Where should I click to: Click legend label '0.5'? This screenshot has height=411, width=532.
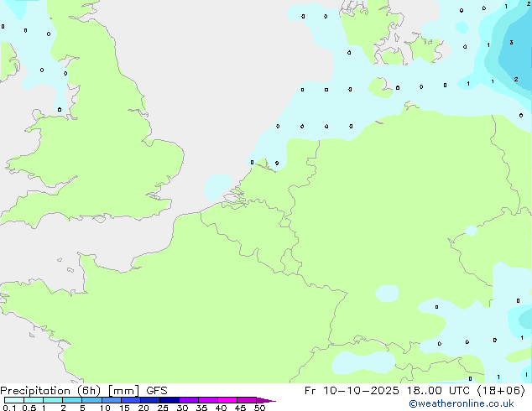(29, 408)
